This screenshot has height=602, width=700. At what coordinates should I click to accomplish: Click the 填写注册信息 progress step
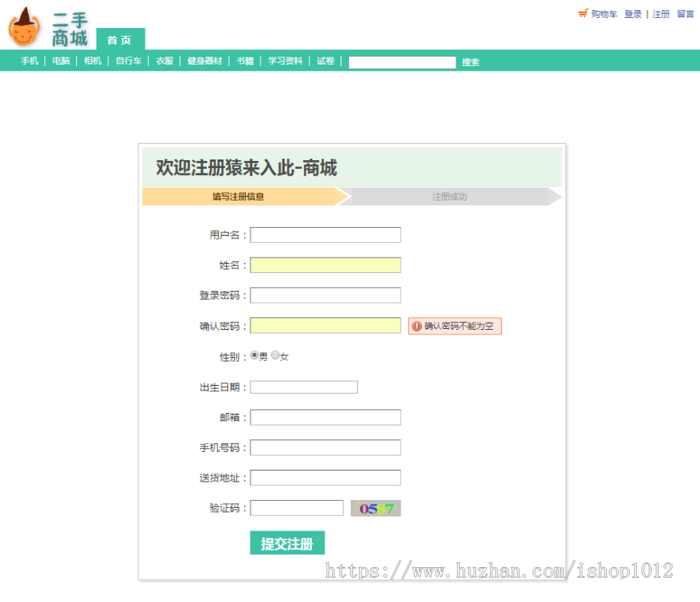(241, 197)
